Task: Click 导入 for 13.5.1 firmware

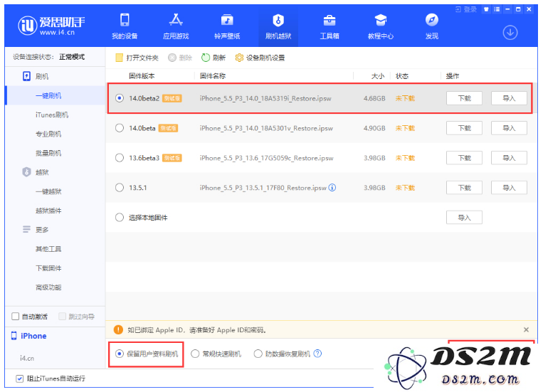Action: point(509,188)
